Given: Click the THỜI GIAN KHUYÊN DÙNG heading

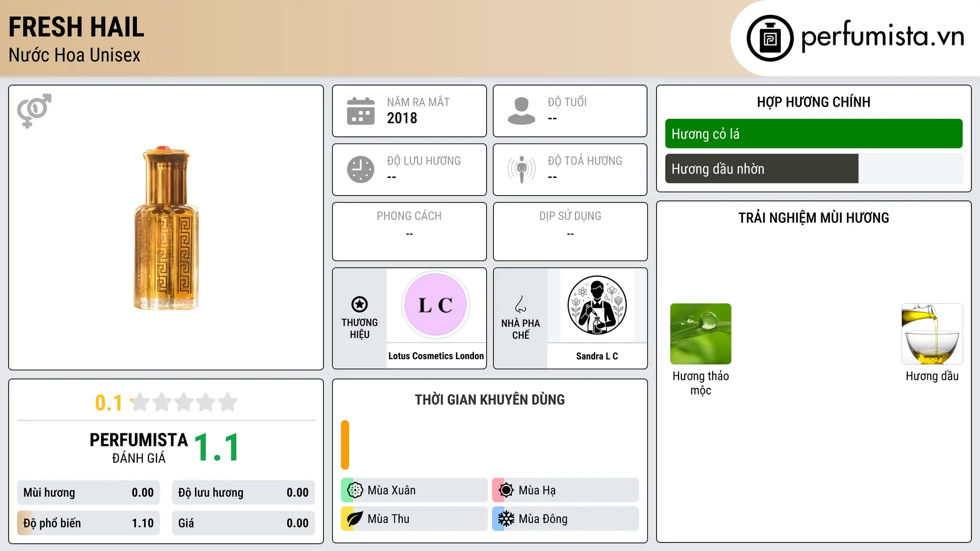Looking at the screenshot, I should click(490, 400).
